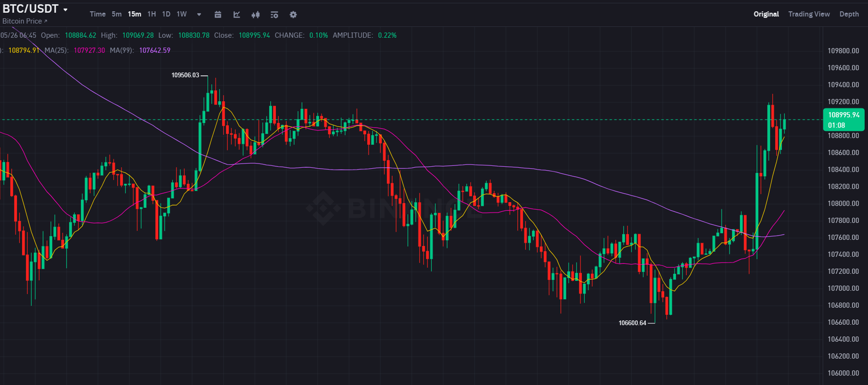Switch to the 5m interval
Viewport: 868px width, 385px height.
pyautogui.click(x=117, y=14)
